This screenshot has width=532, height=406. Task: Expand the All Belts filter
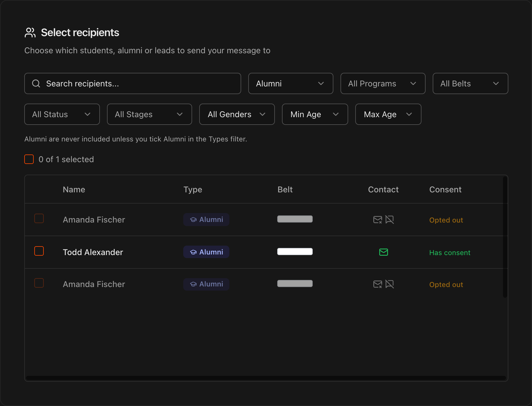coord(471,83)
